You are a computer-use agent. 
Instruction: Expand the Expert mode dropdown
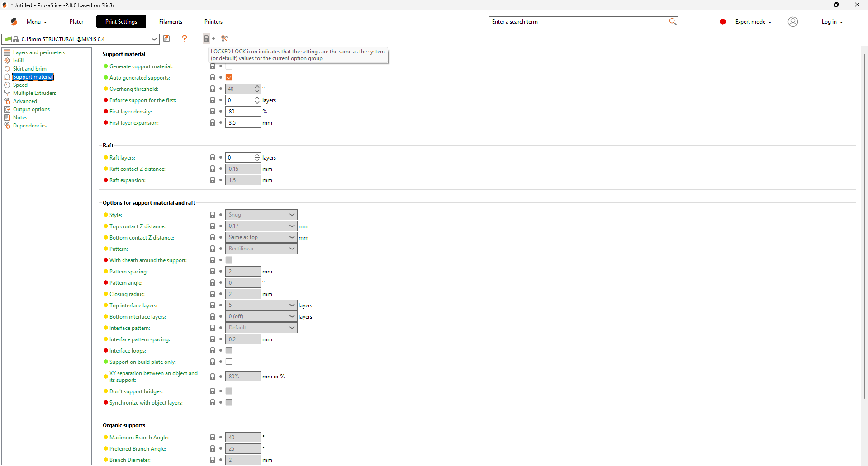(753, 22)
